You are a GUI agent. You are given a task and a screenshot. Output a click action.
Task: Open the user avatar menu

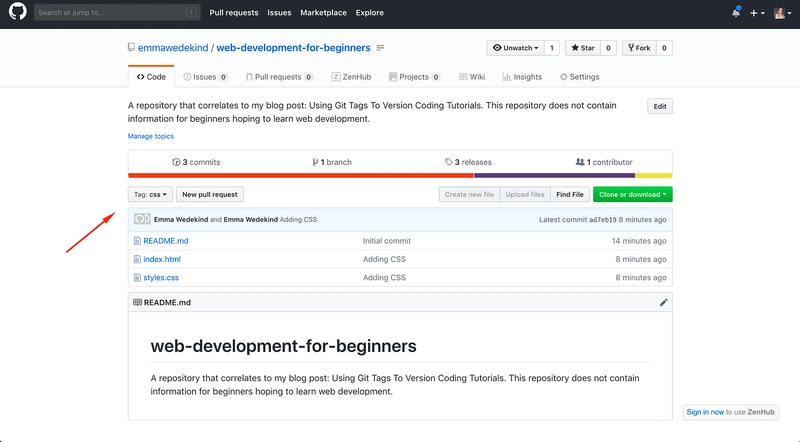782,13
